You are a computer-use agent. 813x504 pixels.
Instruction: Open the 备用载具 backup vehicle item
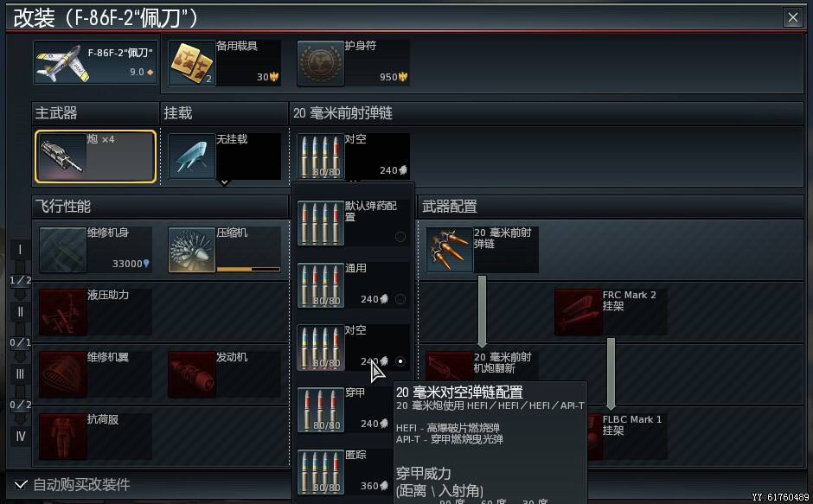[x=224, y=63]
